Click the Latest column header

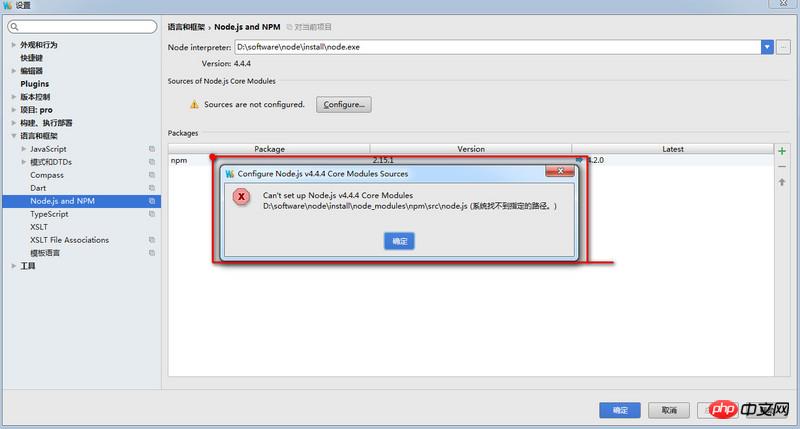pos(672,149)
